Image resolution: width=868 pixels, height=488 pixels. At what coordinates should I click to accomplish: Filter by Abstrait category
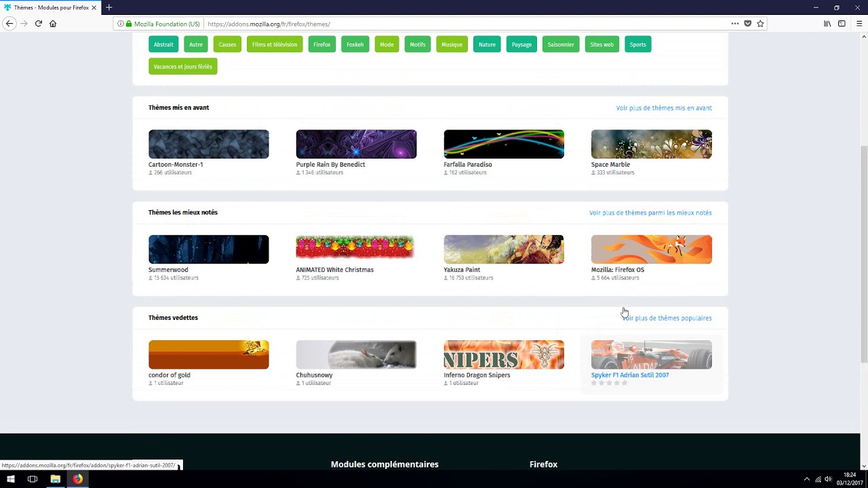pos(163,45)
